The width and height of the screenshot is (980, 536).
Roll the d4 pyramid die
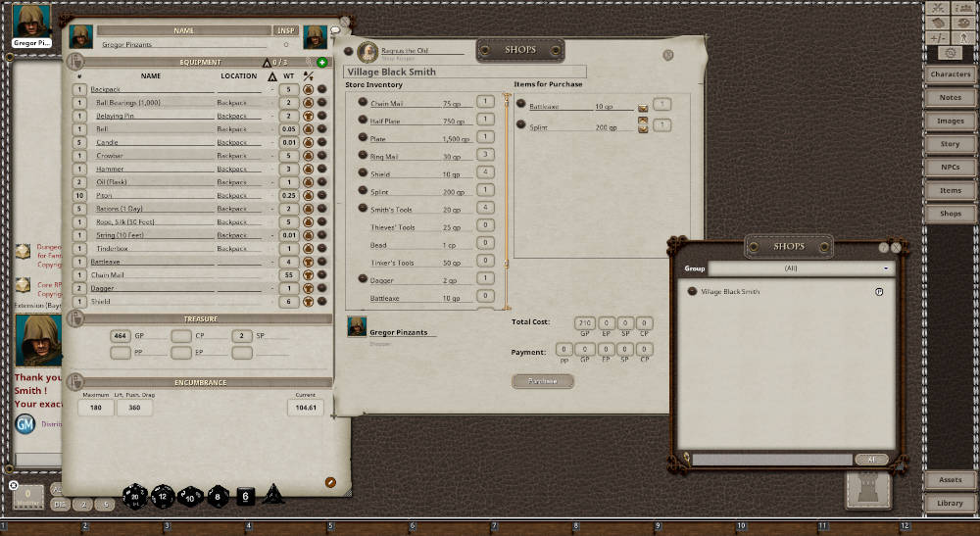272,494
